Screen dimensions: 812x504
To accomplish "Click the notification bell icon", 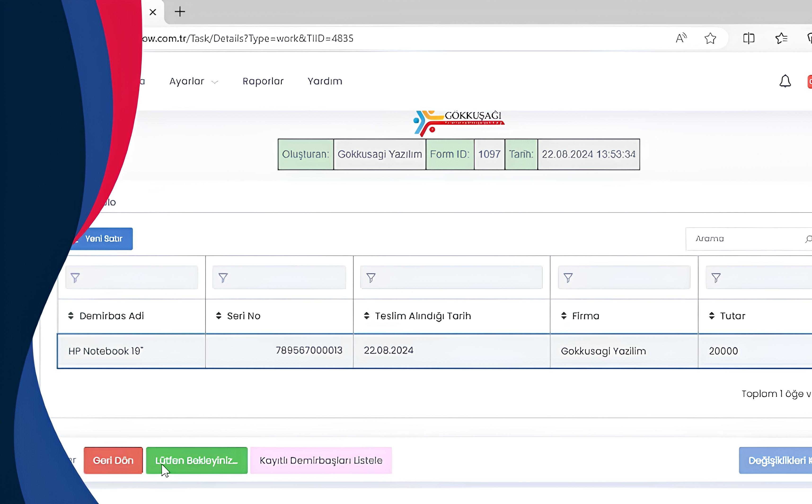I will point(785,81).
